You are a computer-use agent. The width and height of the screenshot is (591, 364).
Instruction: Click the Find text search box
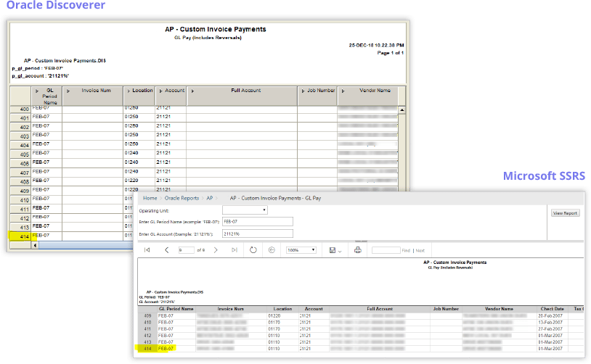click(x=386, y=250)
